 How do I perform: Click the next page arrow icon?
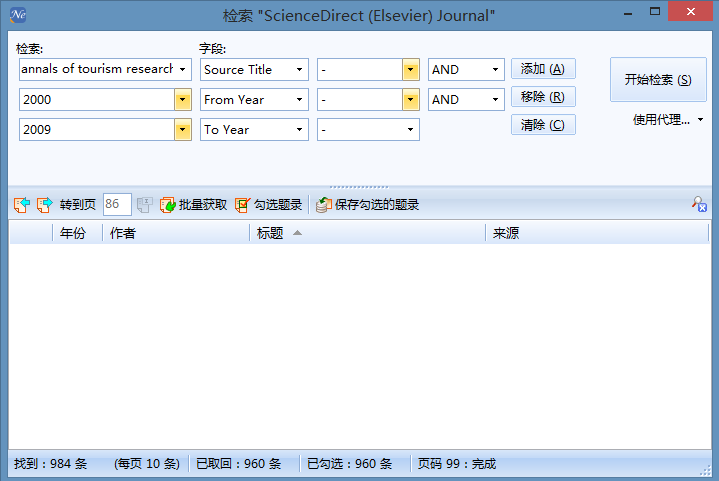pyautogui.click(x=44, y=205)
